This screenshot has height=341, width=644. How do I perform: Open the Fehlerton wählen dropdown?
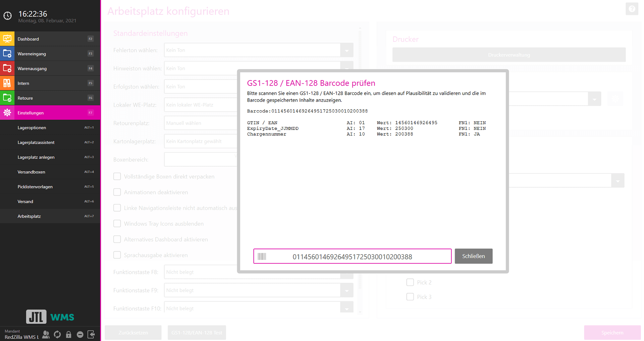click(259, 50)
